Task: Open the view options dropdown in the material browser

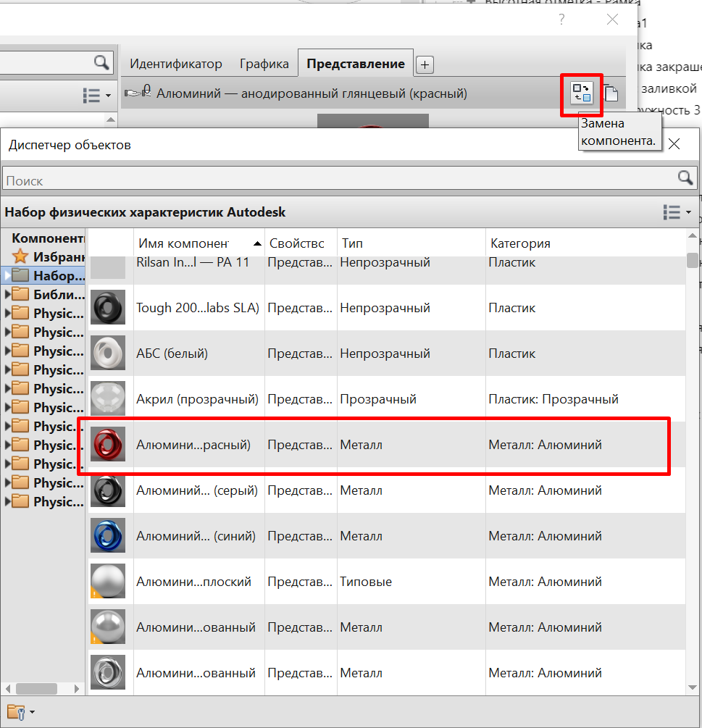Action: pyautogui.click(x=97, y=95)
